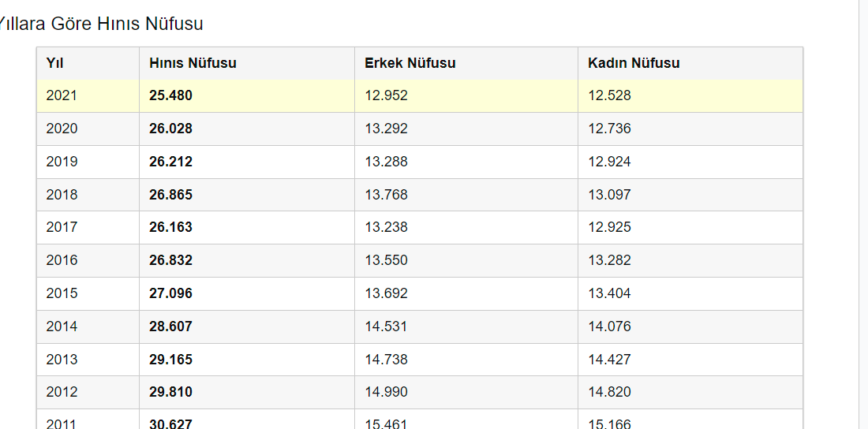Viewport: 868px width, 429px height.
Task: Click the 26.832 population value
Action: click(170, 260)
